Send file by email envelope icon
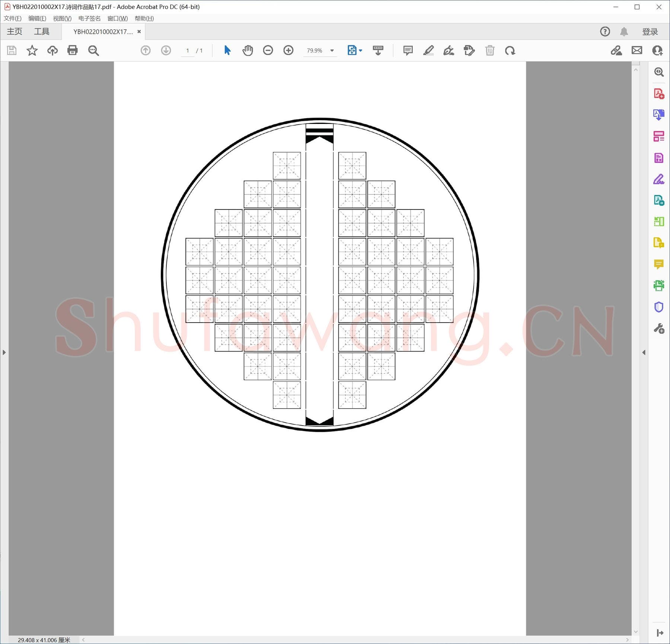 [x=637, y=50]
